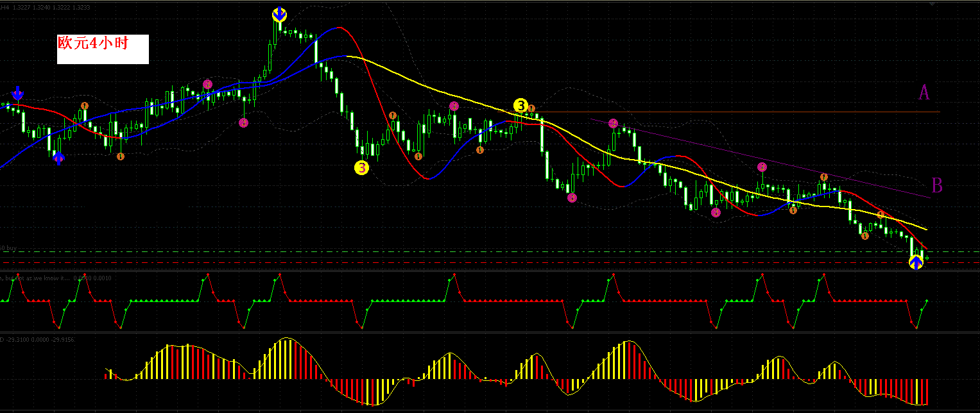Click the blue up arrow under early low
Viewport: 980px width, 413px height.
pos(58,158)
